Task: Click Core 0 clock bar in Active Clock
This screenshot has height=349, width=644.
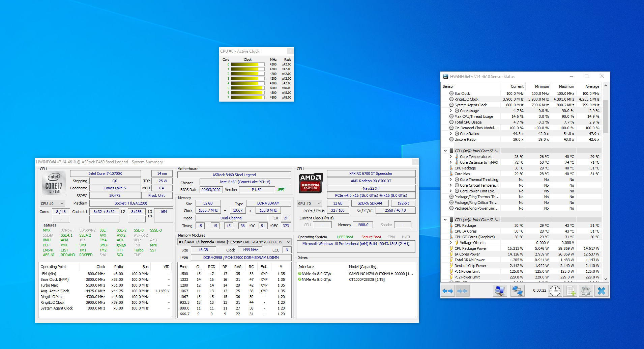Action: [248, 64]
